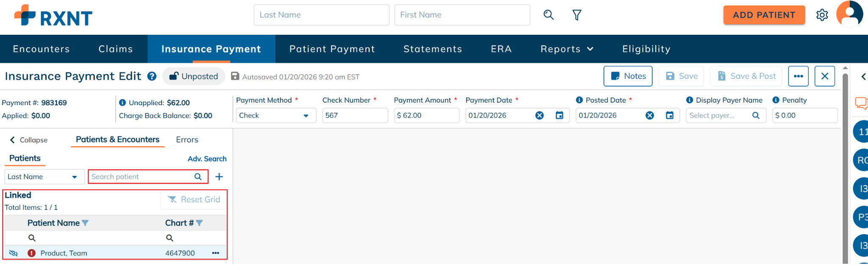Screen dimensions: 868x265
Task: Click the user profile avatar
Action: [x=849, y=14]
